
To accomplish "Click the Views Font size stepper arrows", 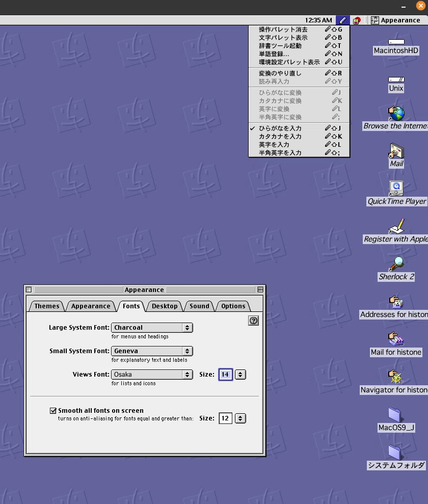I will pos(240,375).
